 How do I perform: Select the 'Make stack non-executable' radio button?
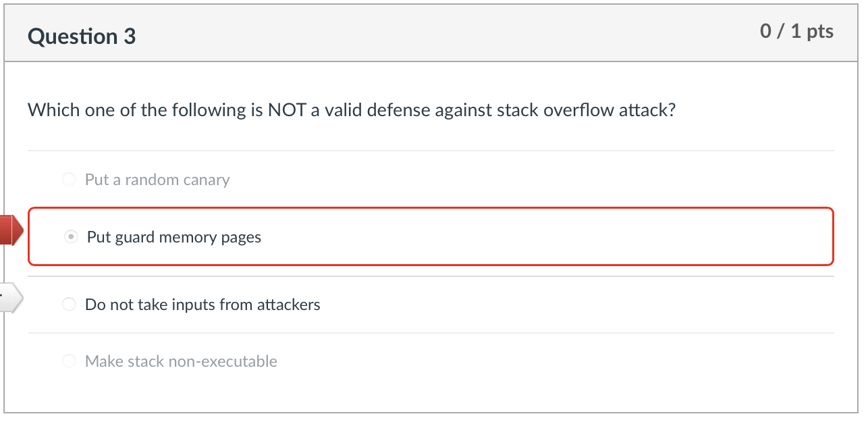(69, 361)
